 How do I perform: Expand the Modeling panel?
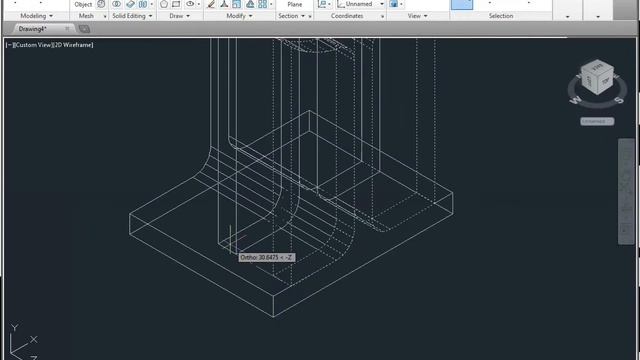(36, 16)
